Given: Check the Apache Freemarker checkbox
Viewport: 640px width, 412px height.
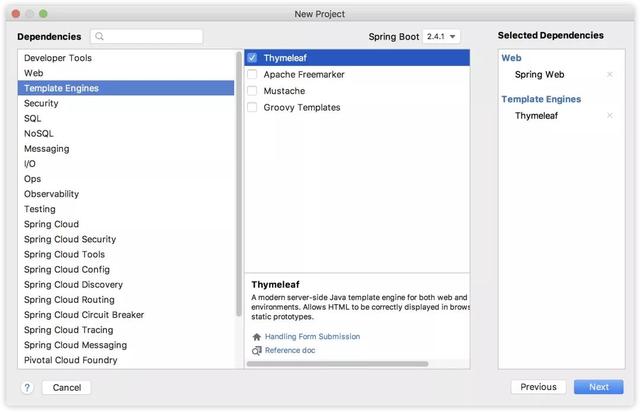Looking at the screenshot, I should click(x=252, y=74).
